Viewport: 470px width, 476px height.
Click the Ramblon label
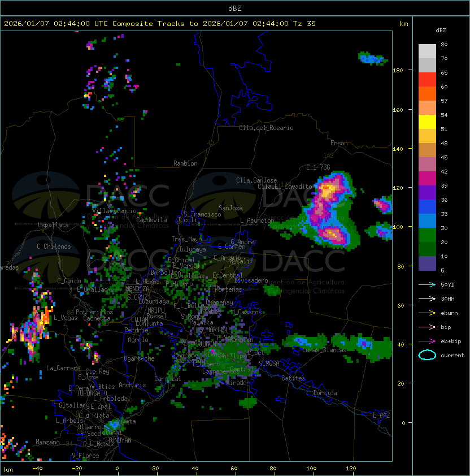[x=185, y=163]
